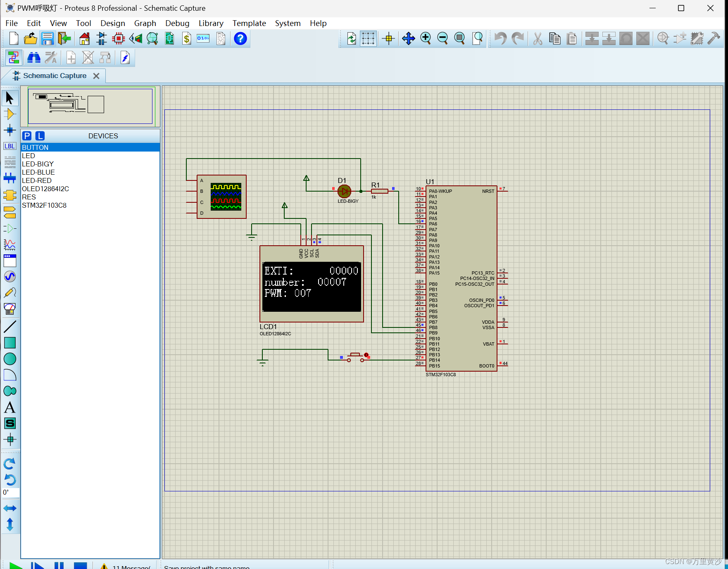Open the Debug menu
The height and width of the screenshot is (569, 728).
coord(177,23)
